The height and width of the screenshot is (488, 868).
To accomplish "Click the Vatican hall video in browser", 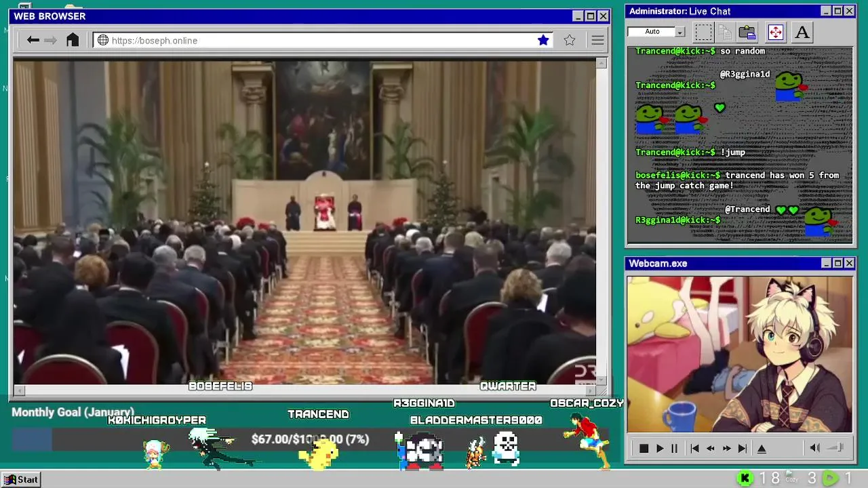I will pyautogui.click(x=304, y=222).
